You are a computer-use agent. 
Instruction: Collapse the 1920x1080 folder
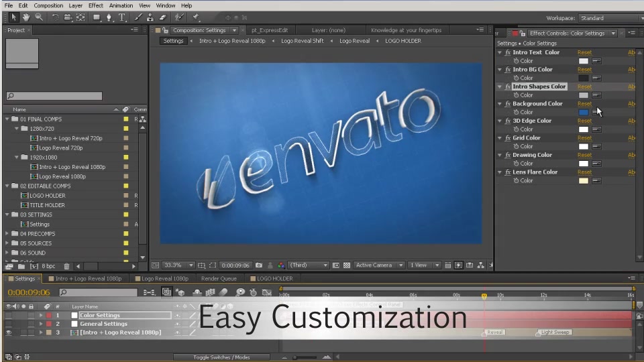coord(16,157)
